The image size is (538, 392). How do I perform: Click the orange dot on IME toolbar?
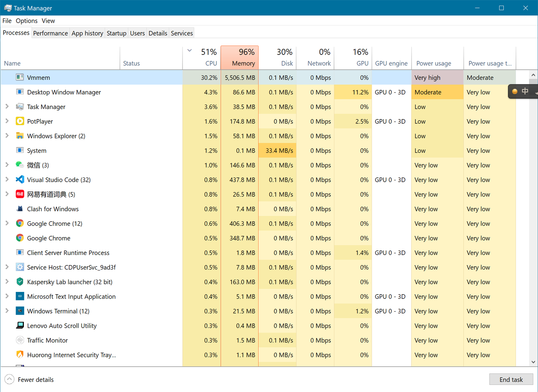(x=514, y=91)
